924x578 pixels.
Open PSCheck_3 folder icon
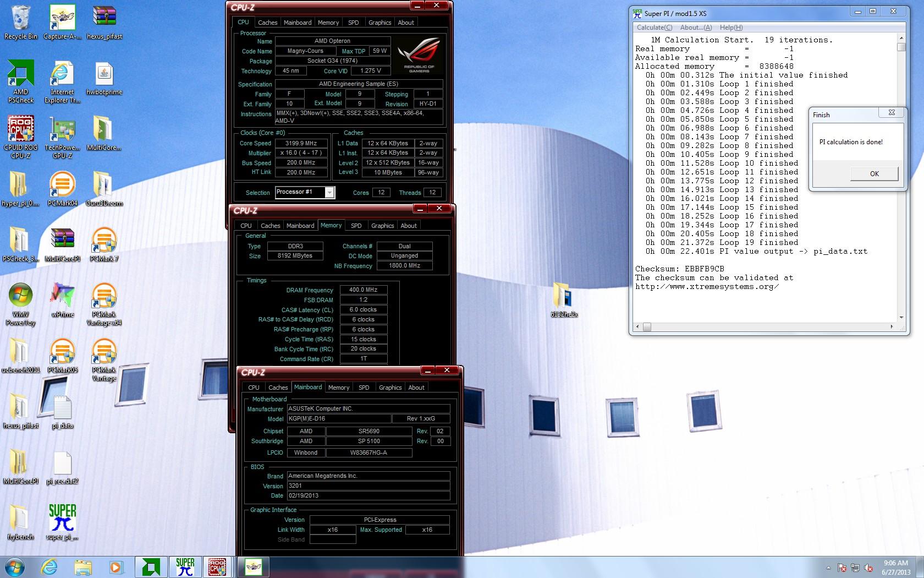pos(20,244)
